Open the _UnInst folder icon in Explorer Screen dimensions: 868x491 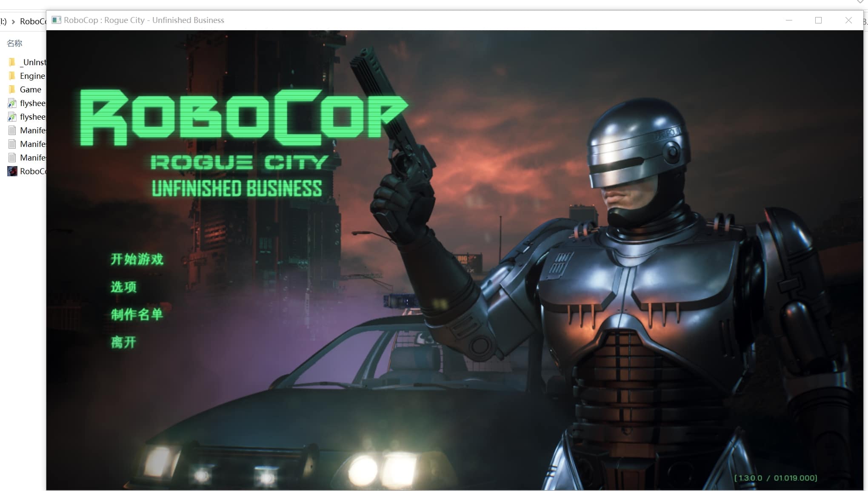pyautogui.click(x=12, y=62)
